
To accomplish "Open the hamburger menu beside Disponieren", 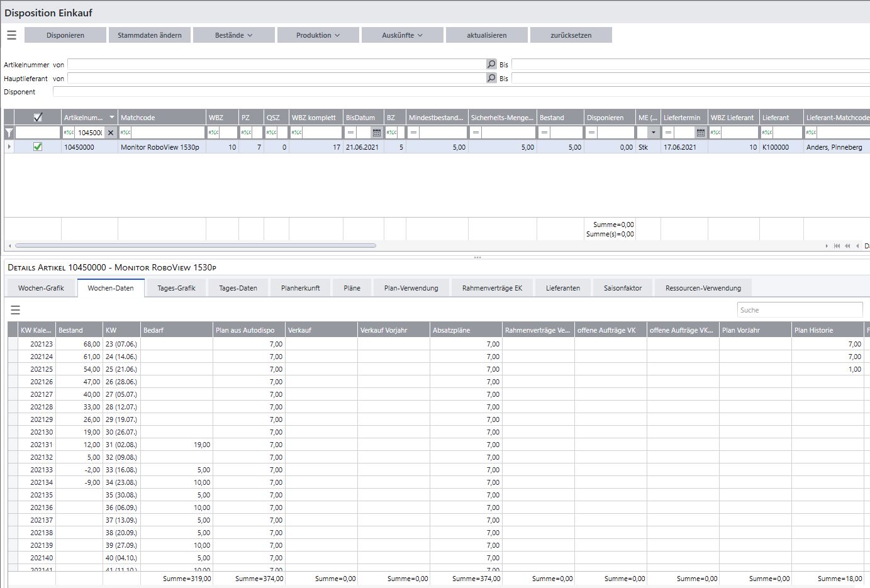I will point(11,35).
